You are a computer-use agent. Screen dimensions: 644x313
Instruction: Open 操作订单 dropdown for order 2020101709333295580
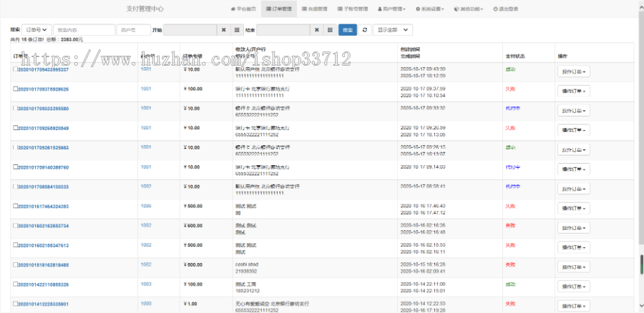point(573,110)
